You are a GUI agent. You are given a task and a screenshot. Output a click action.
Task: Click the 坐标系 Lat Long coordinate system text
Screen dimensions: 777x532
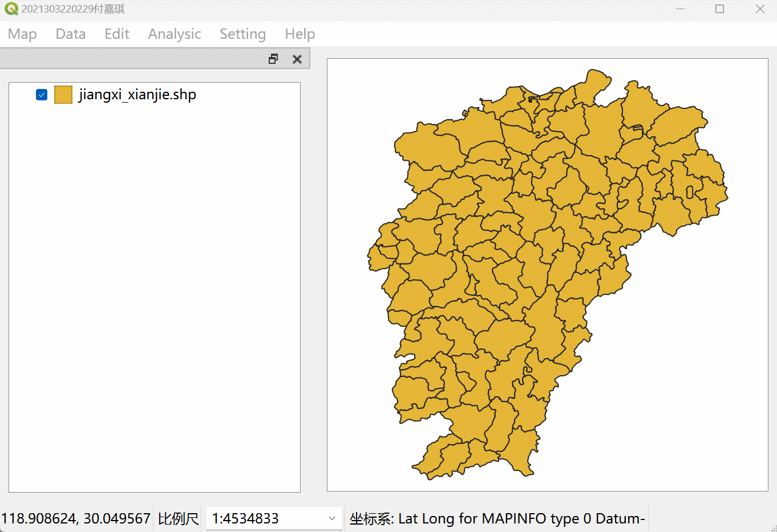(x=497, y=518)
